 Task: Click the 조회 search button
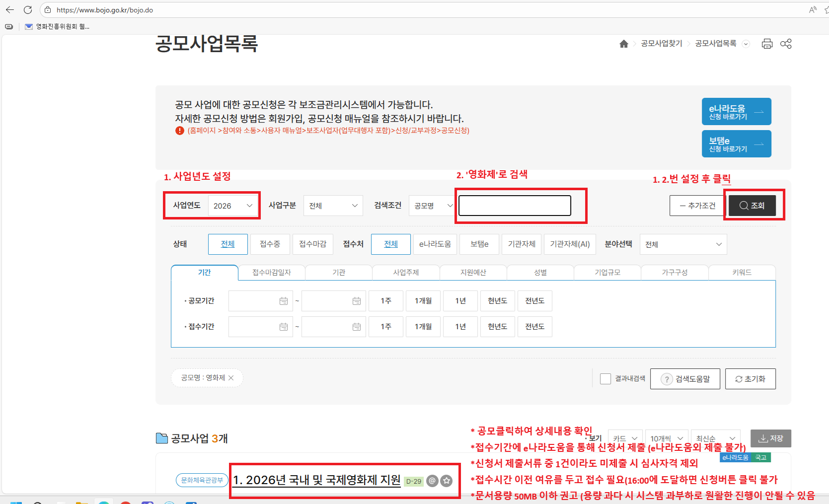pyautogui.click(x=752, y=206)
